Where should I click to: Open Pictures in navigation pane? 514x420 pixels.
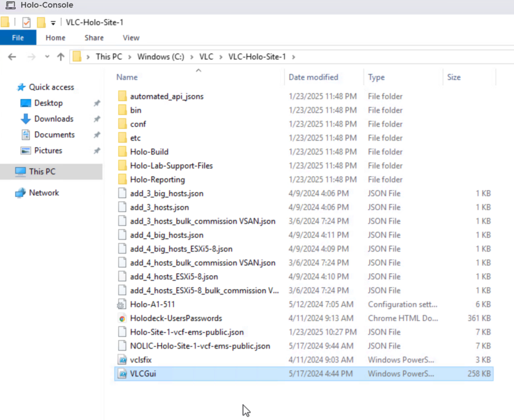pos(48,151)
